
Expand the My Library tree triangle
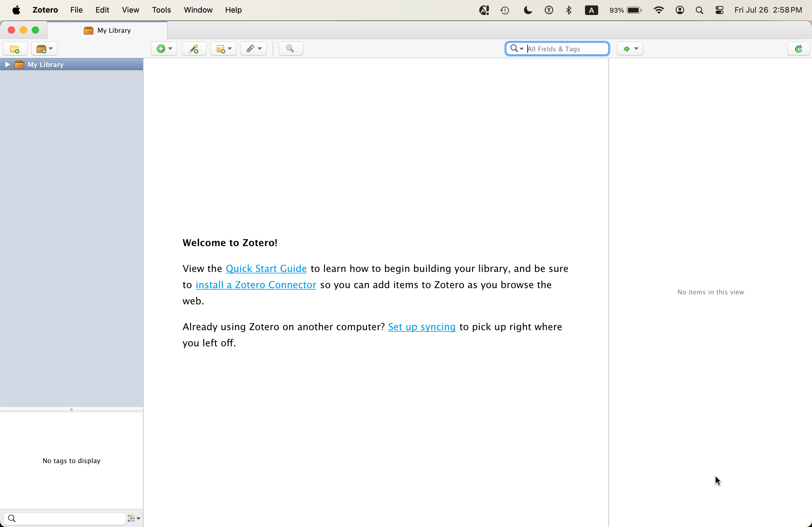point(8,65)
